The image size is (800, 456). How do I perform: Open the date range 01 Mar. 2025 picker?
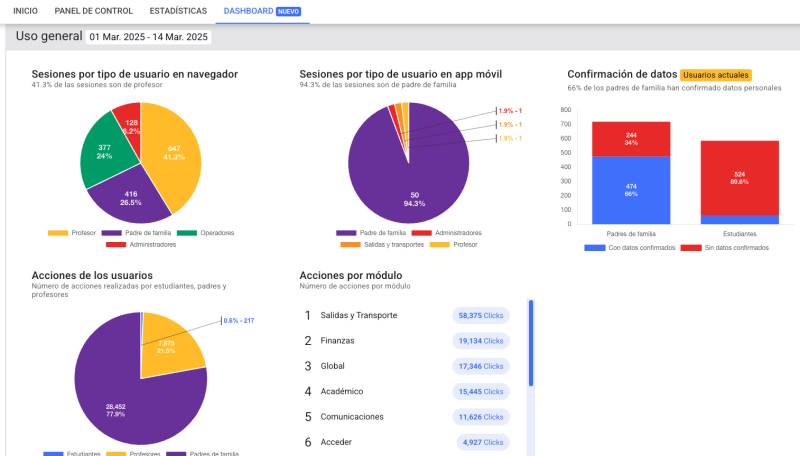148,37
